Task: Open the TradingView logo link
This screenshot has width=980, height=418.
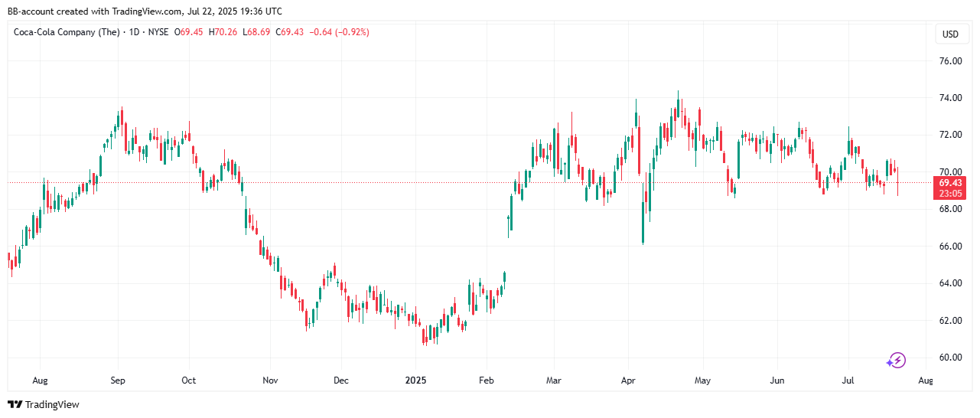Action: [44, 404]
